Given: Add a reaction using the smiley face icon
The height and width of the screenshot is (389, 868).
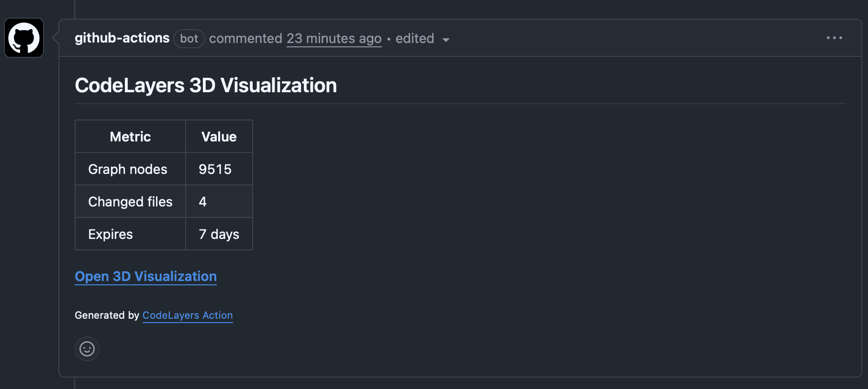Looking at the screenshot, I should pos(87,349).
